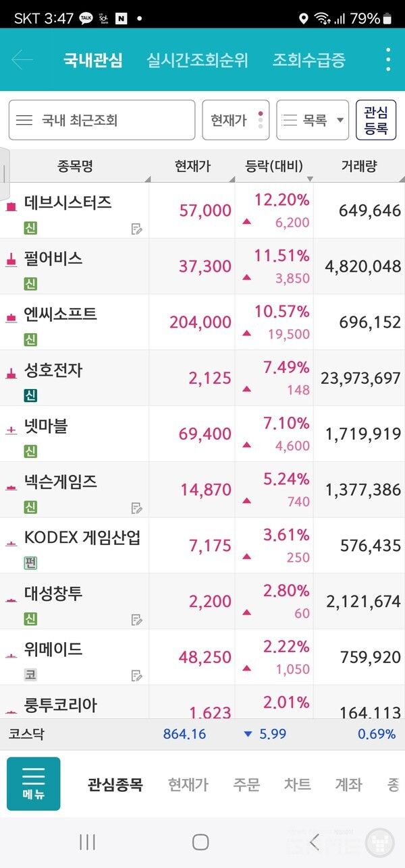Expand the left-edge drawer handle
The image size is (405, 868).
coord(6,173)
